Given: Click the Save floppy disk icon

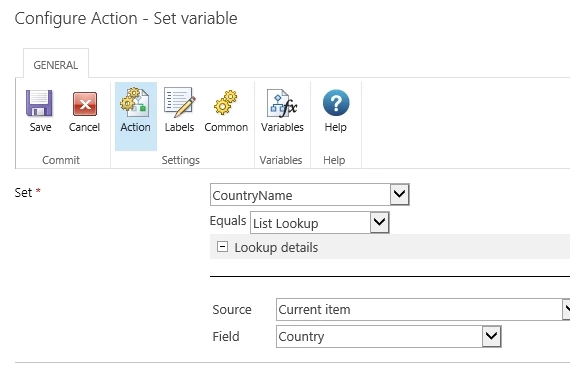Looking at the screenshot, I should (x=39, y=103).
